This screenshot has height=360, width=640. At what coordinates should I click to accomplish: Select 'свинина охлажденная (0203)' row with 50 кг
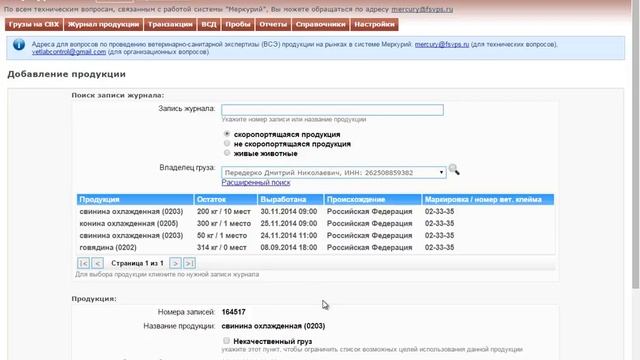[x=316, y=236]
